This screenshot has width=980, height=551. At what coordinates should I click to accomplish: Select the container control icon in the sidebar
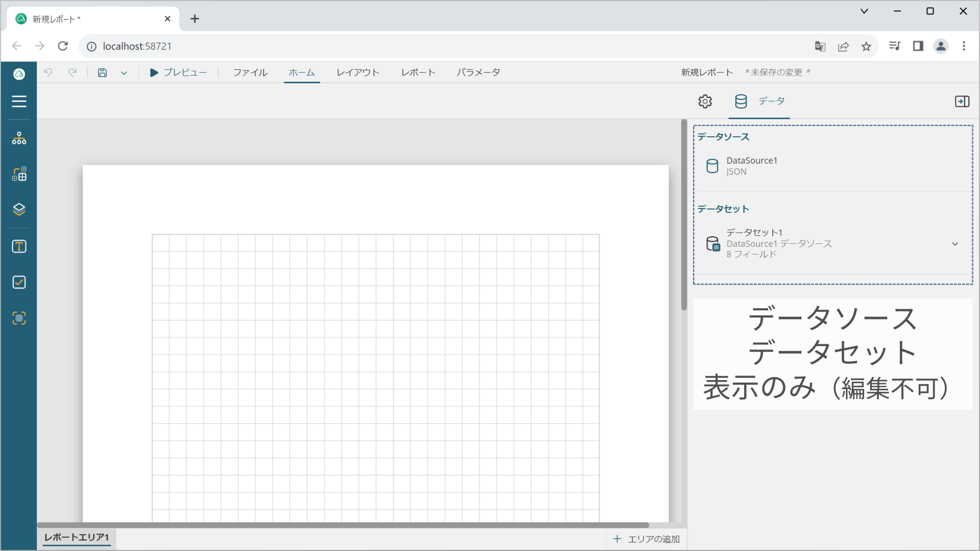pyautogui.click(x=19, y=318)
